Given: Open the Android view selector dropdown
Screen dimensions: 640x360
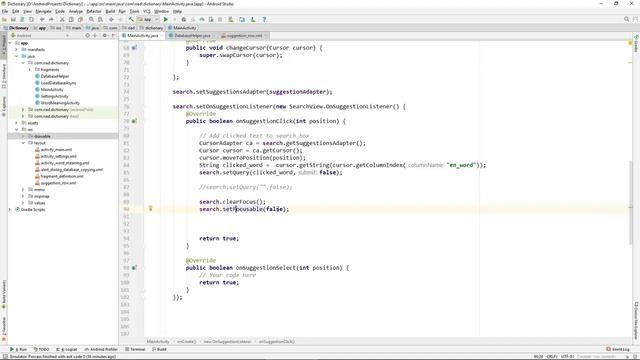Looking at the screenshot, I should pyautogui.click(x=41, y=36).
